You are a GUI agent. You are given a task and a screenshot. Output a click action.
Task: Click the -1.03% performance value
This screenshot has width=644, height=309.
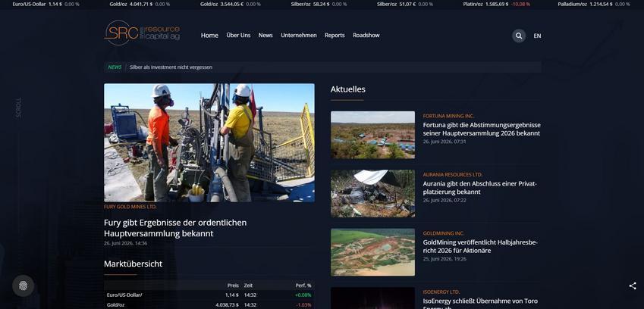tap(303, 305)
